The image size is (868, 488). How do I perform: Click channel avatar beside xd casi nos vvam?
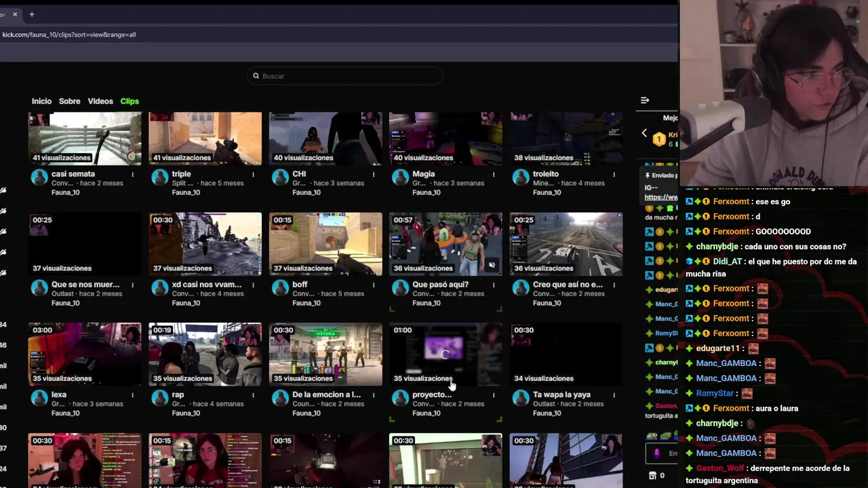(160, 288)
